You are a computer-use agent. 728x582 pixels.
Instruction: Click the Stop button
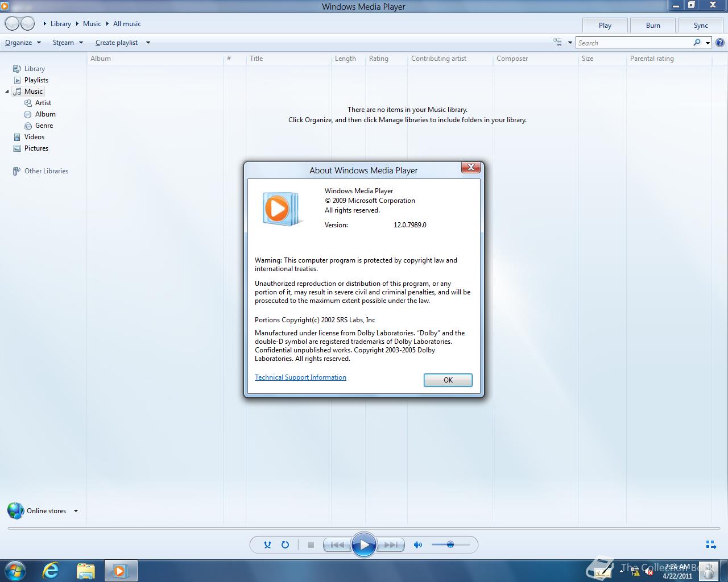point(311,544)
